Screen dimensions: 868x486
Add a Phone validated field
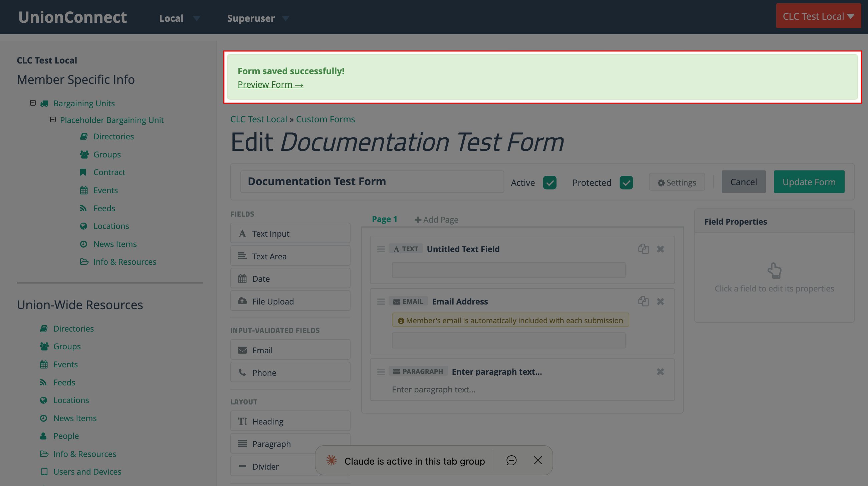click(290, 372)
